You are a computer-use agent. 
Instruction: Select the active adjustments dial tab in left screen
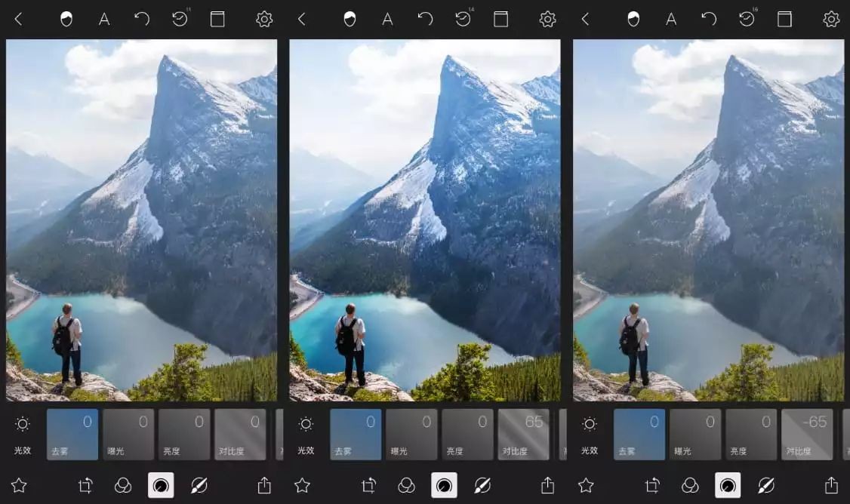[161, 485]
